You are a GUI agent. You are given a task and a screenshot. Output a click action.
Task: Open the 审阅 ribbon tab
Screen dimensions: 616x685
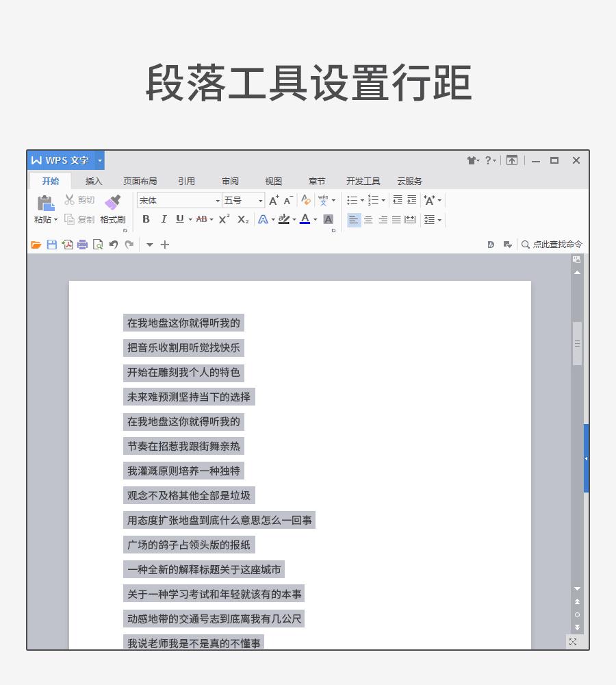coord(230,181)
